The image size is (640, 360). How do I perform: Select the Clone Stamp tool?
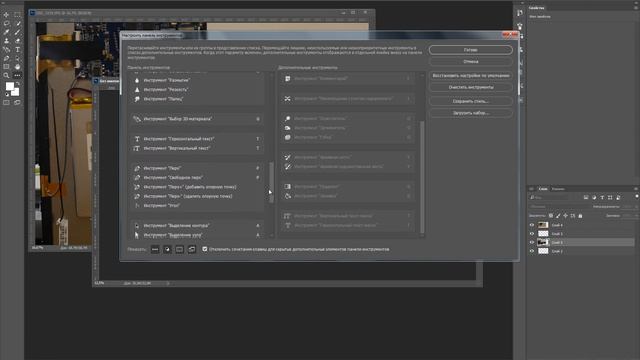(x=6, y=41)
